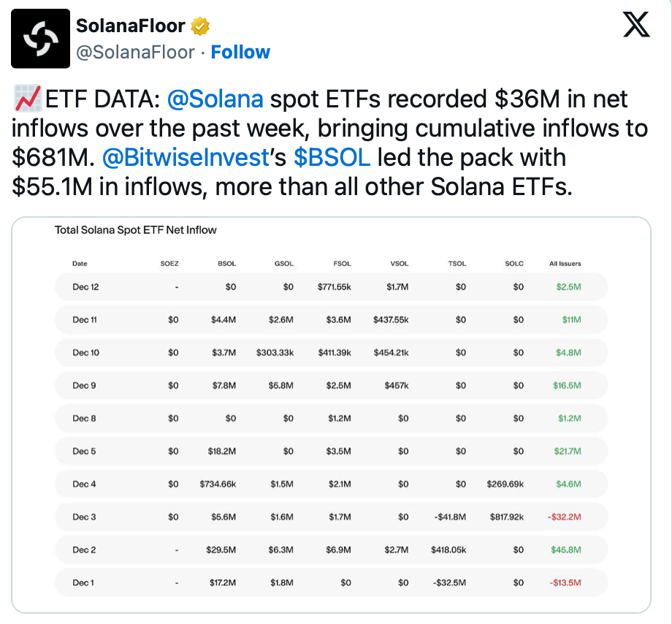Click the Dec 1 row date

tap(84, 583)
